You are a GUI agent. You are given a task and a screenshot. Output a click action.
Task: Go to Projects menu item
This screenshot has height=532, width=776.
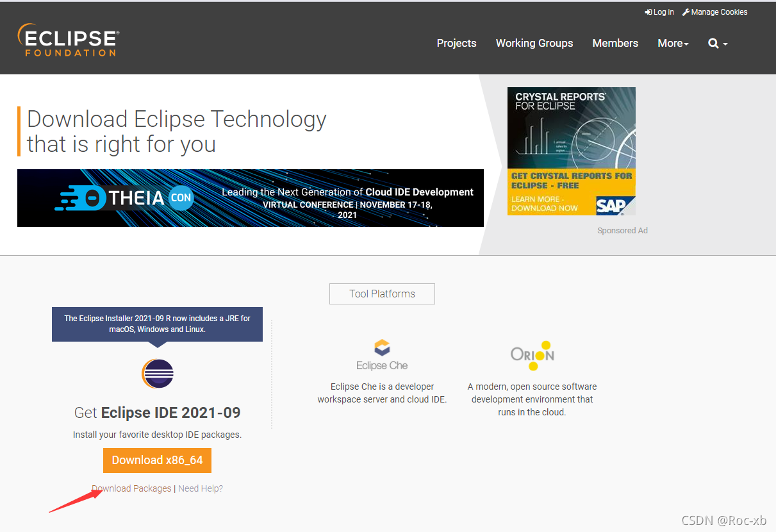tap(456, 43)
